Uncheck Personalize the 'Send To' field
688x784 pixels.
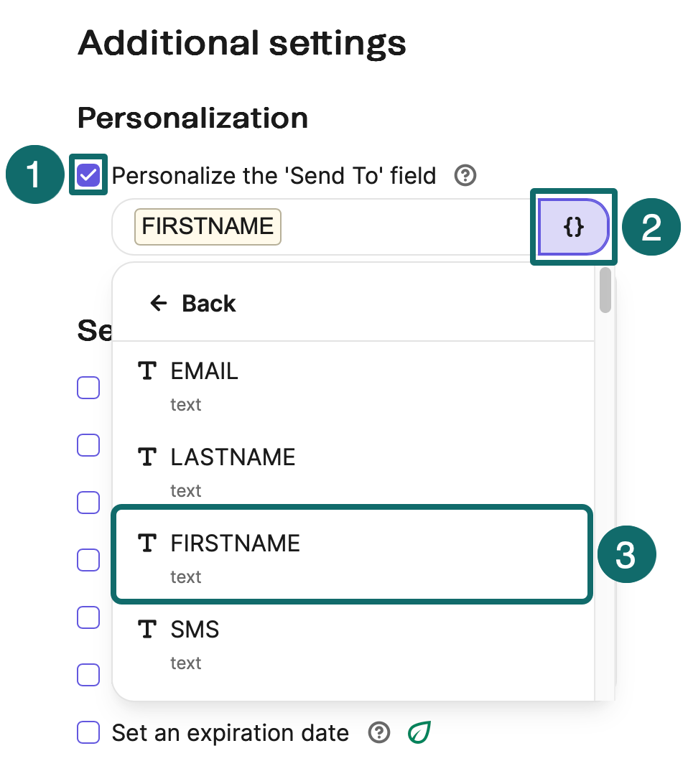click(88, 173)
